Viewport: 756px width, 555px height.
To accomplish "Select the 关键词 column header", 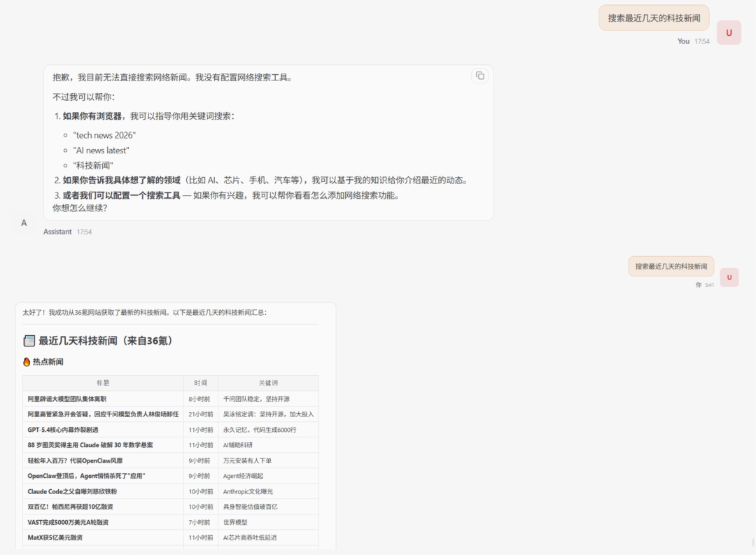I will (x=268, y=382).
